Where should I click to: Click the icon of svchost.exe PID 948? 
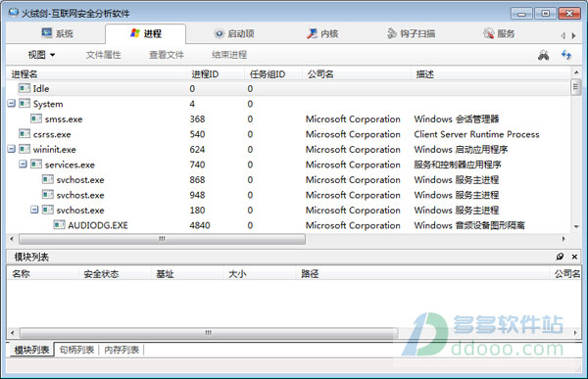(48, 195)
